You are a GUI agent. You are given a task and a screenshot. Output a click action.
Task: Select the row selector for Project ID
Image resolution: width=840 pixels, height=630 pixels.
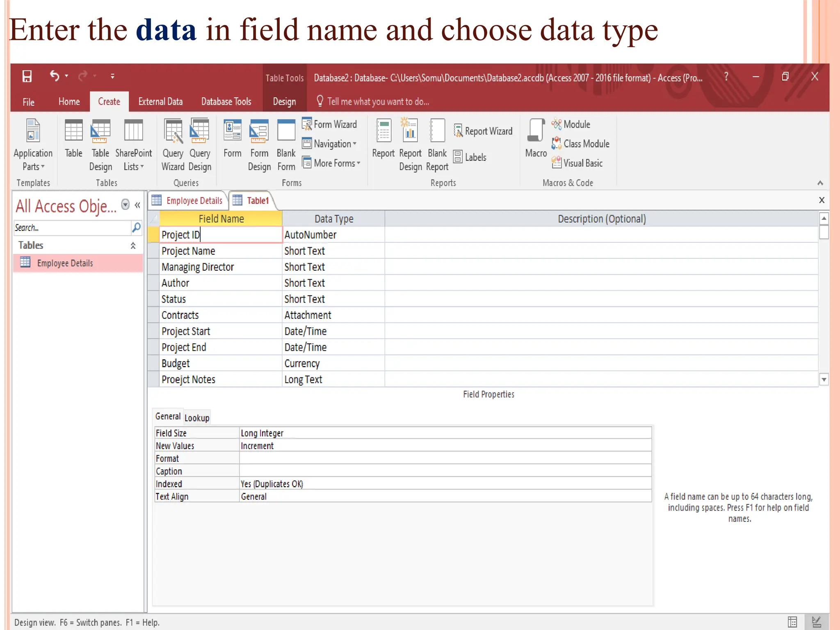[x=153, y=235]
